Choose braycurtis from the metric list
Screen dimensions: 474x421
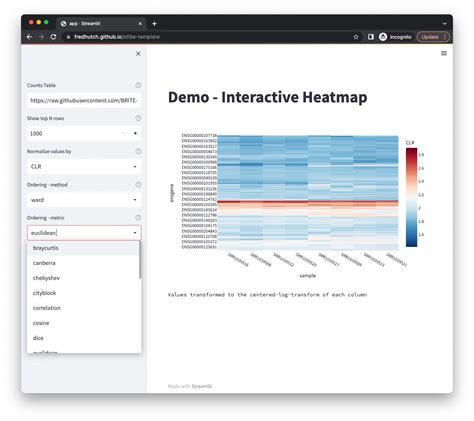click(x=83, y=248)
